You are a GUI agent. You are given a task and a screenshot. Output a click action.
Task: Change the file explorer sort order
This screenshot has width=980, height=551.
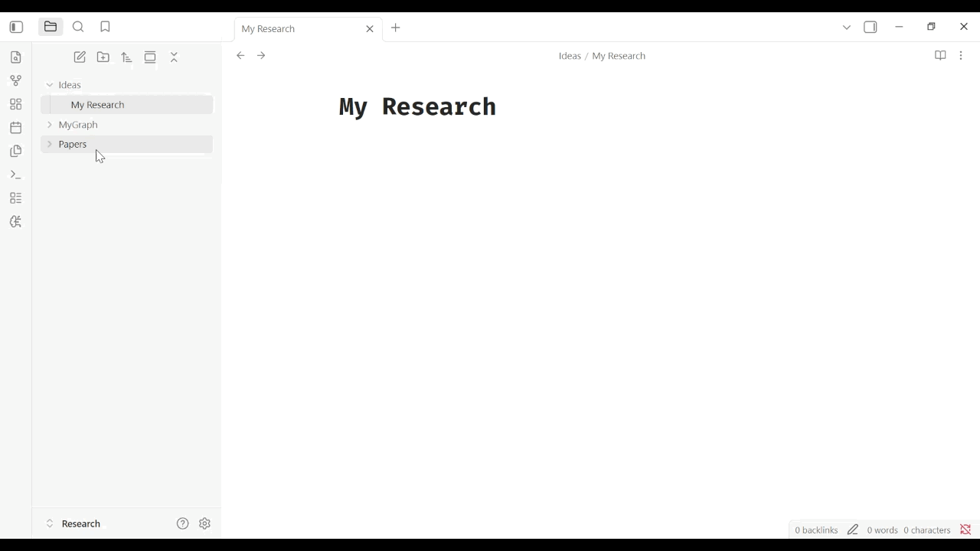[127, 57]
